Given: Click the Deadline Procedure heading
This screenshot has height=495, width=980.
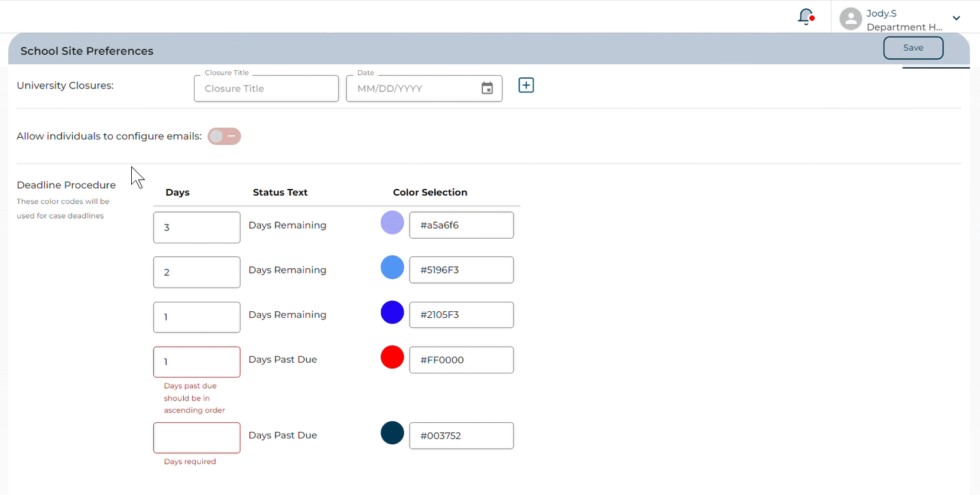Looking at the screenshot, I should [66, 185].
